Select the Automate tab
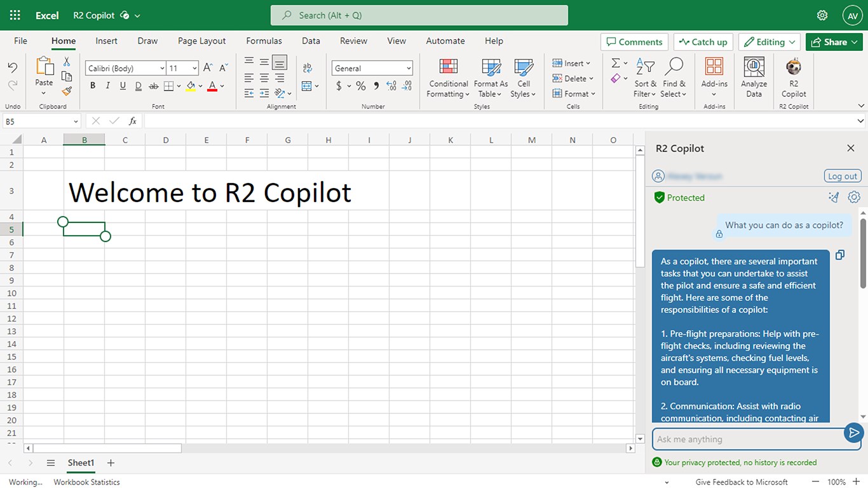This screenshot has width=868, height=488. click(445, 41)
